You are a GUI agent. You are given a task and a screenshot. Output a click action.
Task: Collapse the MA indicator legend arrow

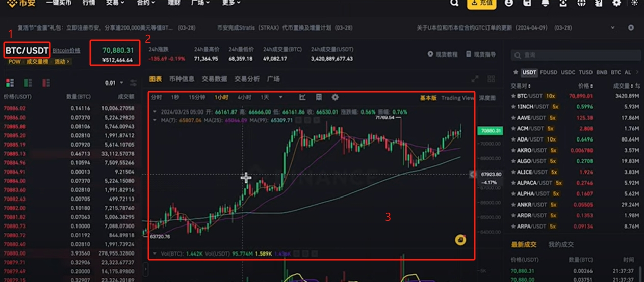pyautogui.click(x=155, y=120)
